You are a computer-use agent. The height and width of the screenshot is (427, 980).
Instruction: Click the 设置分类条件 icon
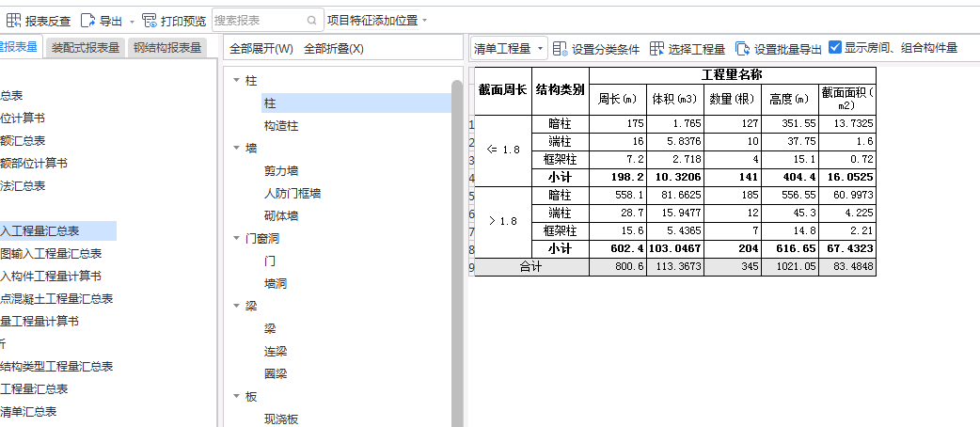pos(560,49)
